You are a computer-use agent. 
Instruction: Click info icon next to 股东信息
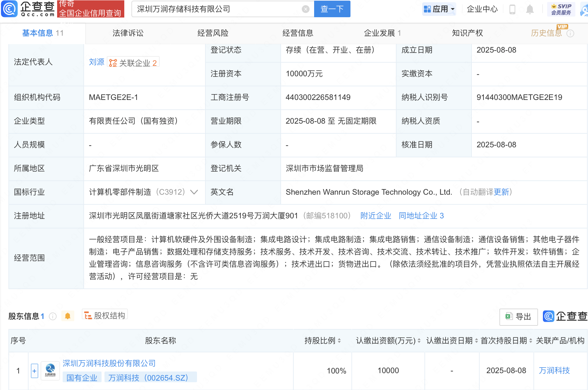(x=53, y=316)
